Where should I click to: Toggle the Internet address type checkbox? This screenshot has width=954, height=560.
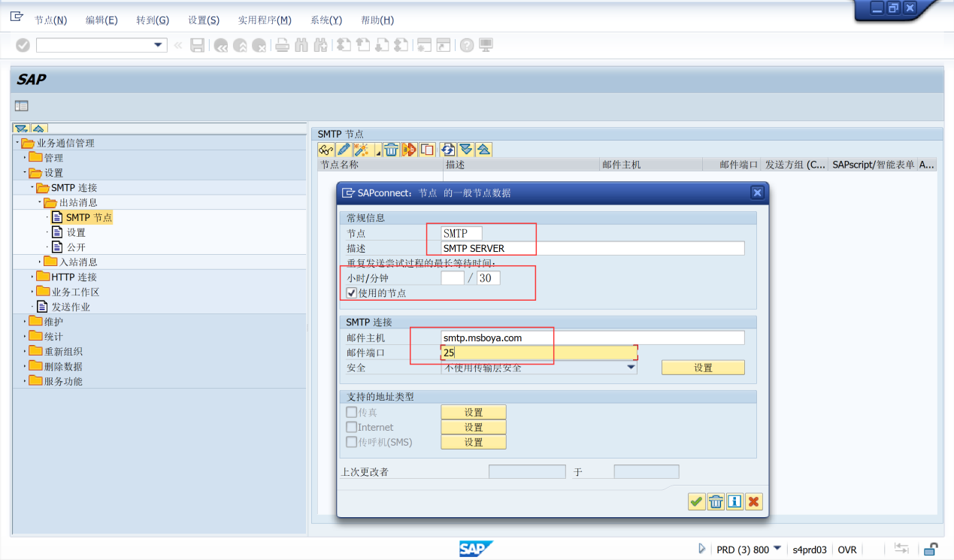(x=351, y=427)
